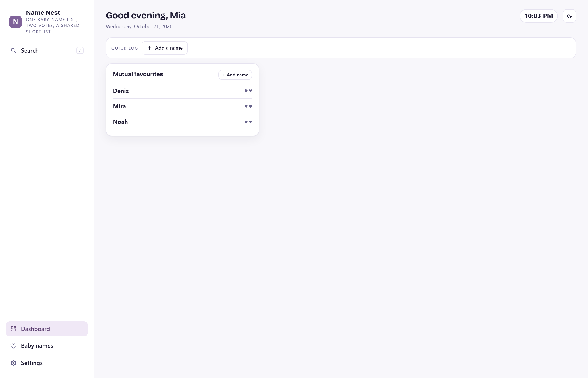Click the Name Nest purple N logo
The image size is (588, 378).
[x=16, y=22]
